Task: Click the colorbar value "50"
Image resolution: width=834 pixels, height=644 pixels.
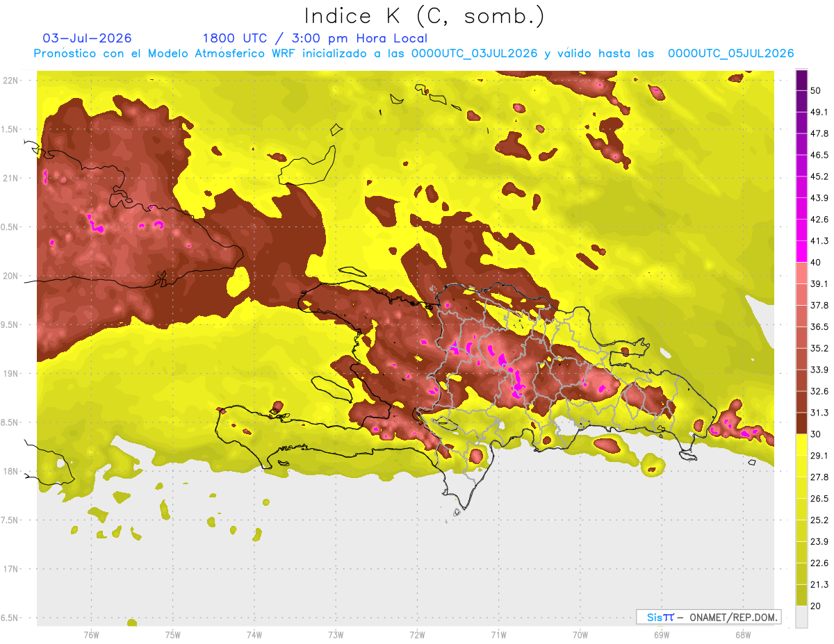Action: click(817, 91)
